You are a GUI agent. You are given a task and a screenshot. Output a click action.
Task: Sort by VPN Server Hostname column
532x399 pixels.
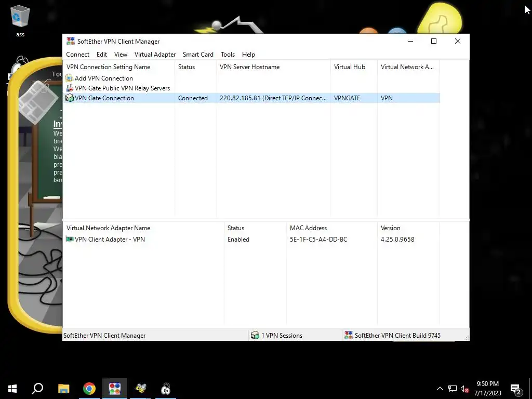pos(273,67)
